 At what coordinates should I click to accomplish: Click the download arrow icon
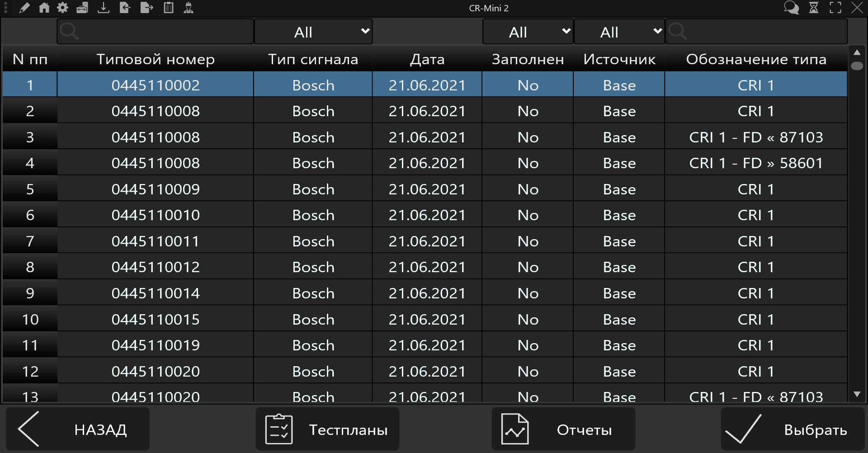click(x=104, y=8)
